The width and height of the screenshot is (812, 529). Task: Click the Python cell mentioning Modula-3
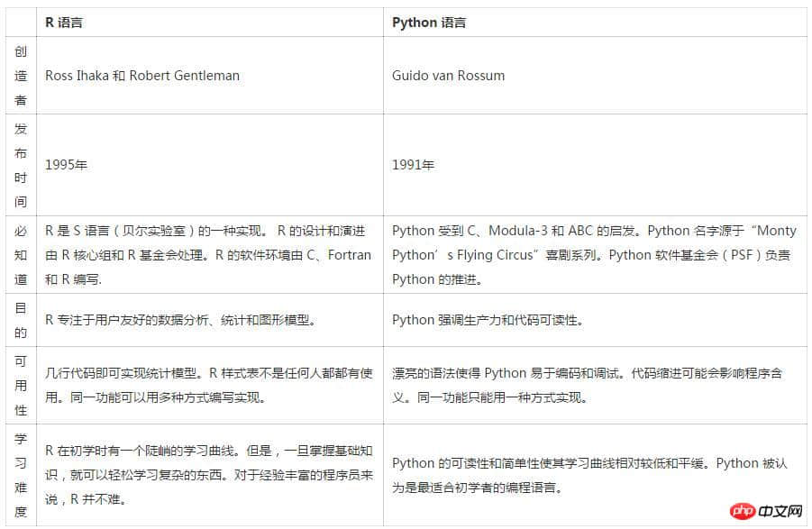[594, 255]
